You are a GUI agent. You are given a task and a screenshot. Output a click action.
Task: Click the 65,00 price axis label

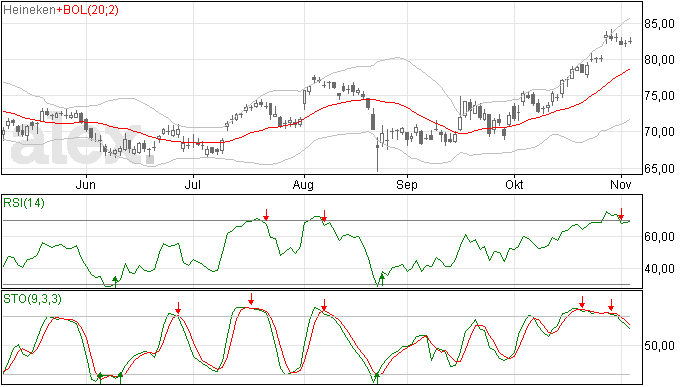coord(659,168)
